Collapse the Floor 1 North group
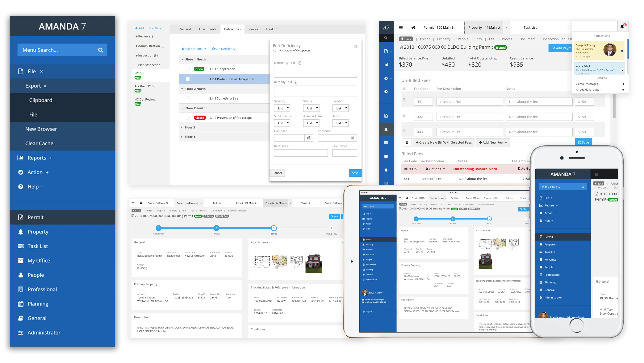This screenshot has height=363, width=644. coord(182,60)
